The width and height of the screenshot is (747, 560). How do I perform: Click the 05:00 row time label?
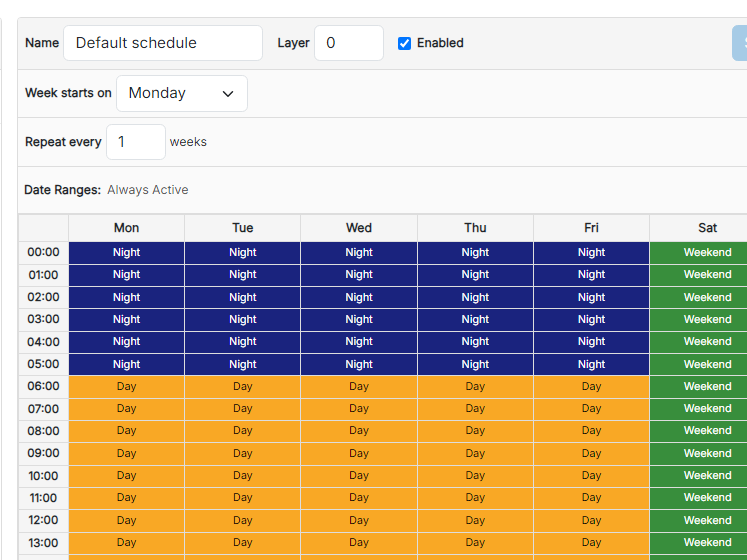click(43, 364)
